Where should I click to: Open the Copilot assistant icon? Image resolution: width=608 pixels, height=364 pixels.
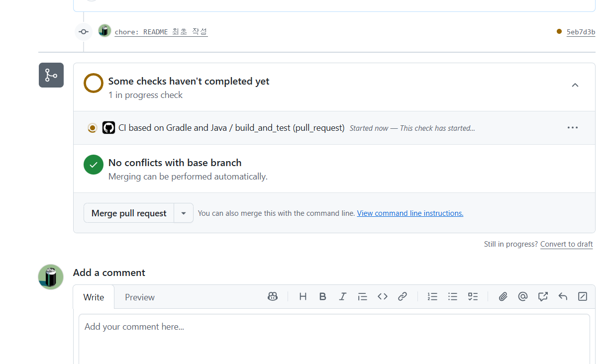click(x=273, y=296)
